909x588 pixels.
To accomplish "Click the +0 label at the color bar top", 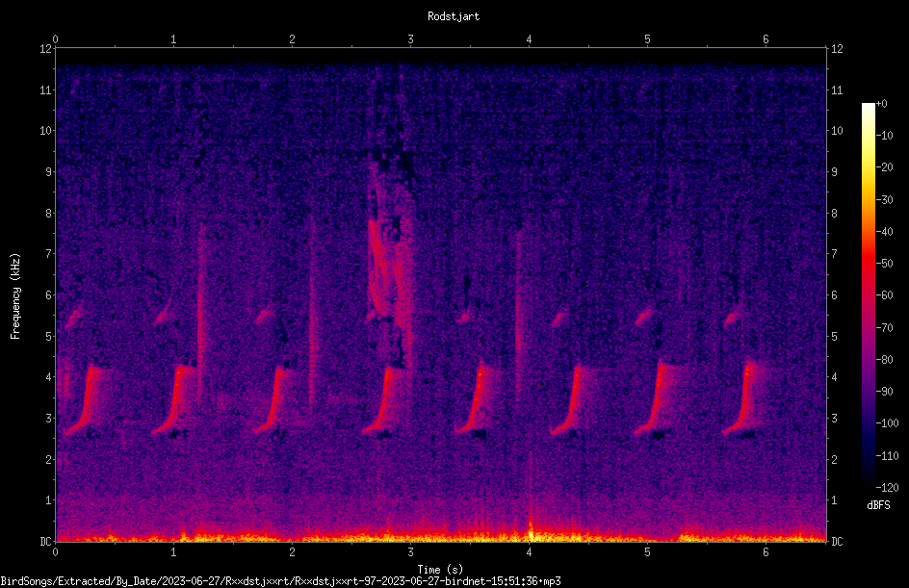I will tap(881, 103).
